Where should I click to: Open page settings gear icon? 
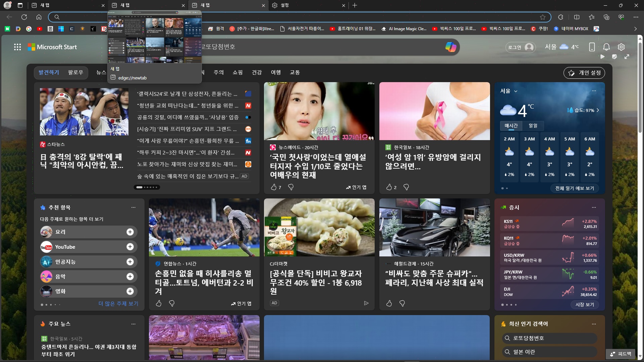621,47
